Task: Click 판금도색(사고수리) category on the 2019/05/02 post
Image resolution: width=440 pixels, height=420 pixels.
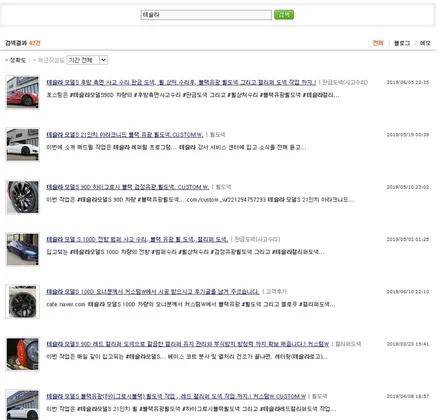Action: [257, 239]
